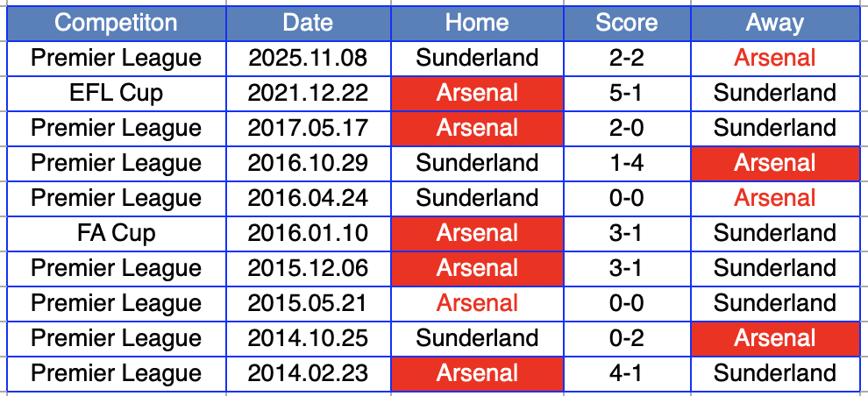Select the date cell 2014.10.25
This screenshot has height=396, width=868.
click(308, 338)
